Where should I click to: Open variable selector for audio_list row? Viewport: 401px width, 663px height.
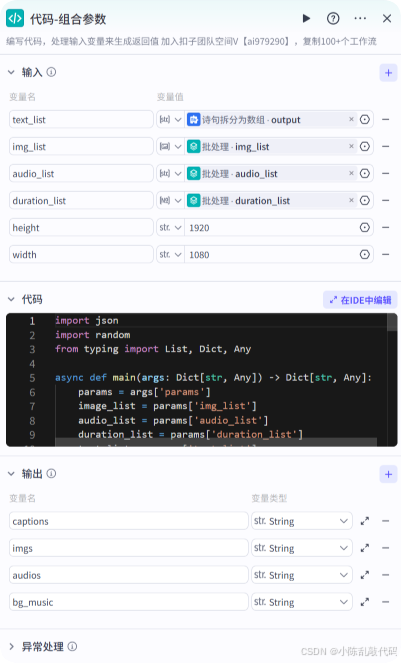click(x=365, y=174)
